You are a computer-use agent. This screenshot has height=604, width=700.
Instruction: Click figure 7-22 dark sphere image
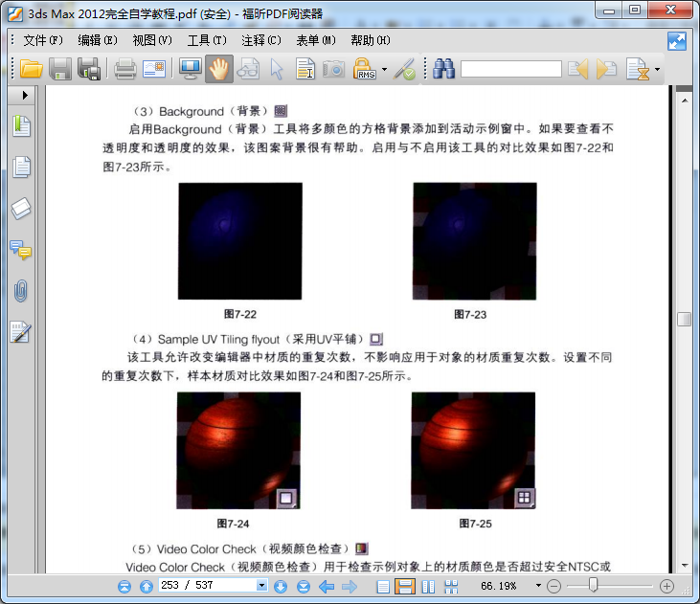[240, 241]
